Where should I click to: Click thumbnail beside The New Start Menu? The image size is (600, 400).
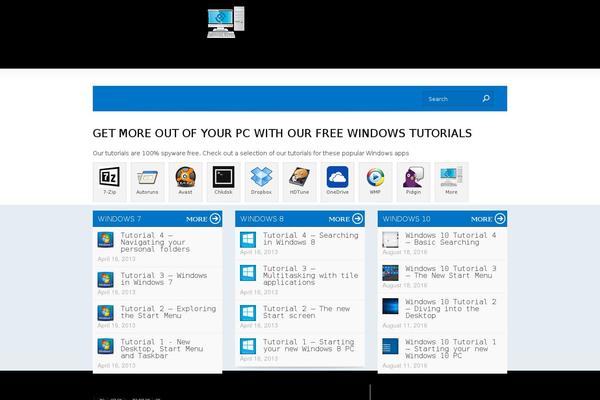[x=390, y=273]
